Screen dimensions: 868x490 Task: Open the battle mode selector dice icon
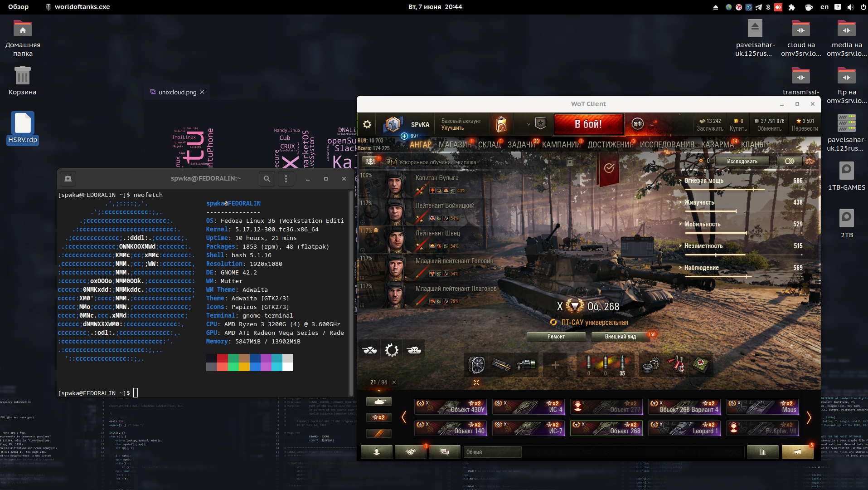coord(638,123)
